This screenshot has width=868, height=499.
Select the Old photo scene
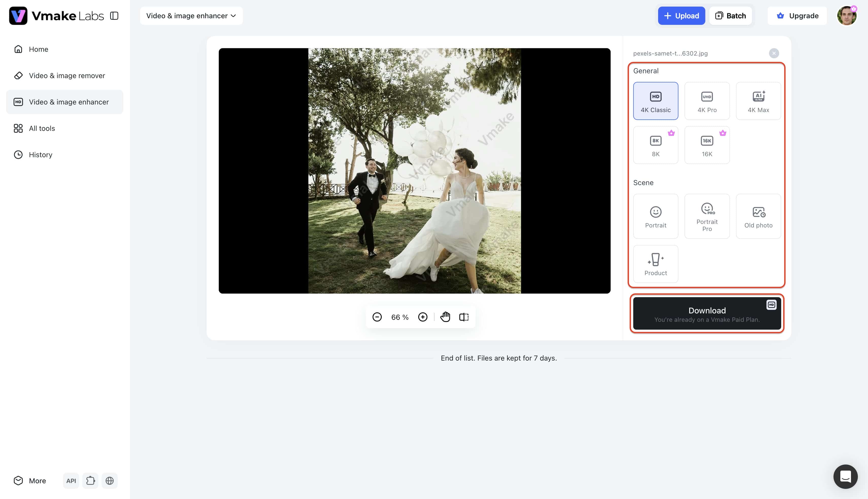758,216
